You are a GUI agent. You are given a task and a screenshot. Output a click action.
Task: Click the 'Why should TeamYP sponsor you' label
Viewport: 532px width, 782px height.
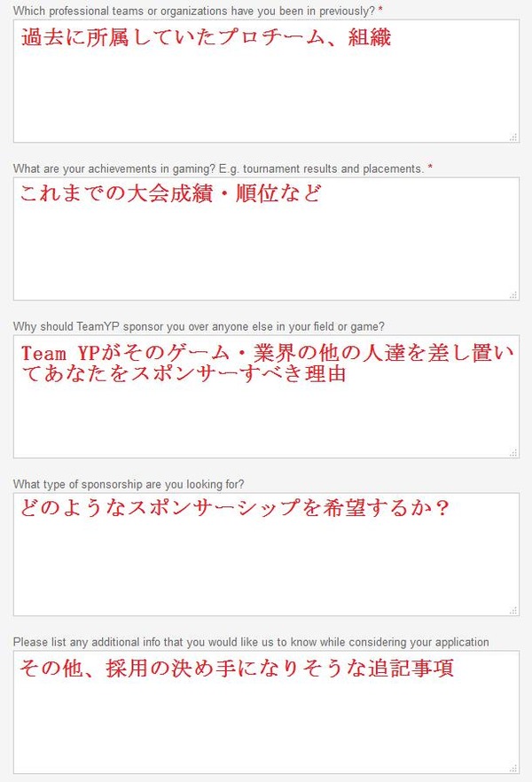(x=199, y=326)
